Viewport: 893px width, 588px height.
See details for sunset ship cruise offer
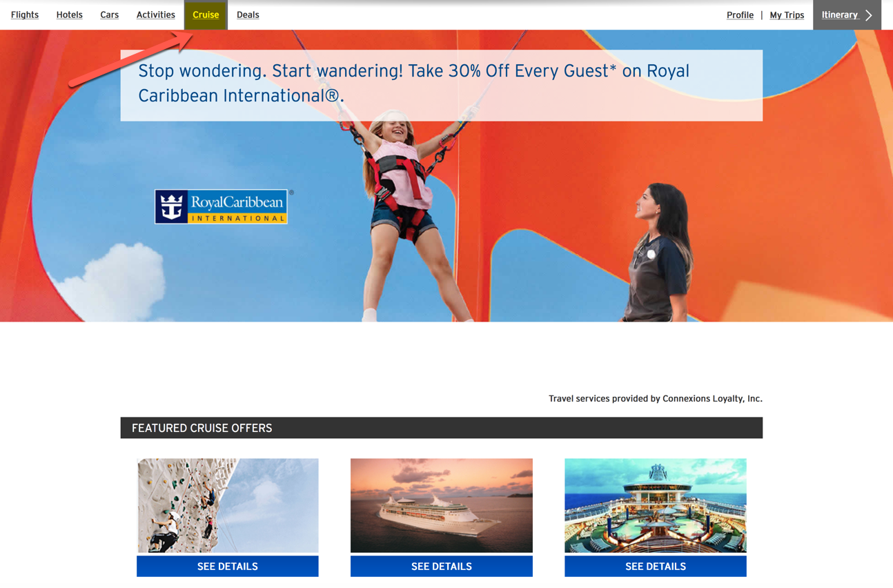point(442,566)
